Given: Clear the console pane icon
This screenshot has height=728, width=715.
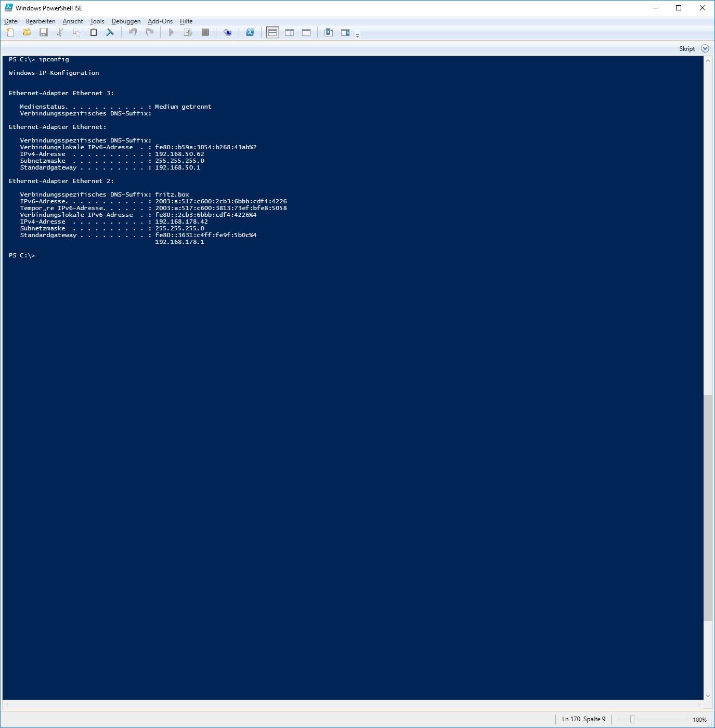Looking at the screenshot, I should coord(110,32).
